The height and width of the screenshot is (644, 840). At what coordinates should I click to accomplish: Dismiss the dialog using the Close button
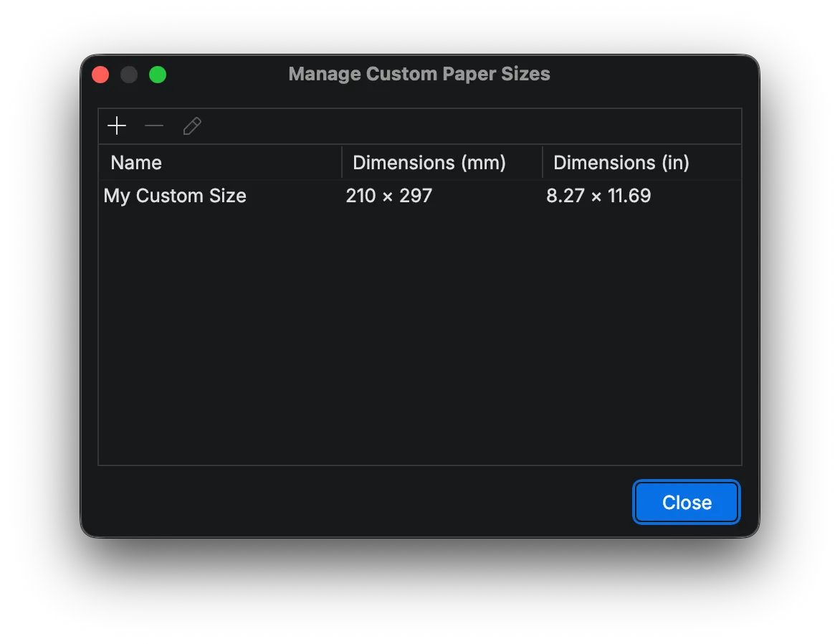(x=685, y=502)
